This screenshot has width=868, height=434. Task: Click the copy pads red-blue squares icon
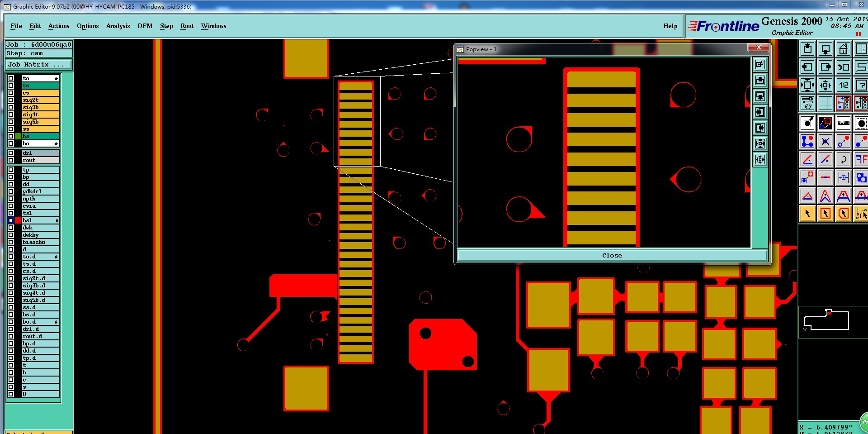click(x=807, y=177)
